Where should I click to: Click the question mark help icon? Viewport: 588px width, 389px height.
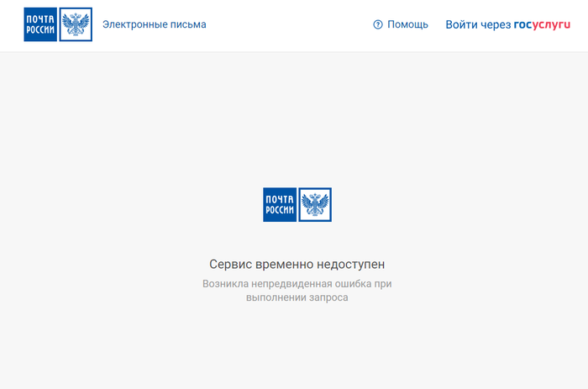tap(378, 24)
